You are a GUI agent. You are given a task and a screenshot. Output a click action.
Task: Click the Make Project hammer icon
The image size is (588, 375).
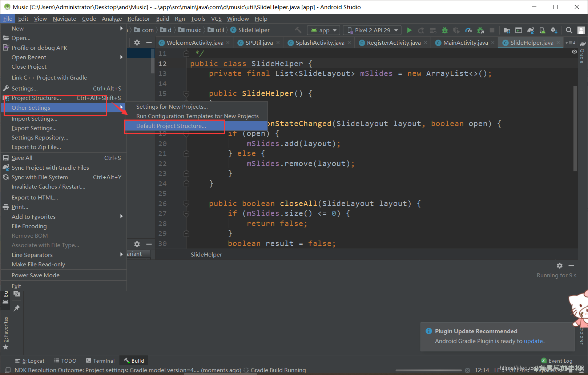click(298, 30)
